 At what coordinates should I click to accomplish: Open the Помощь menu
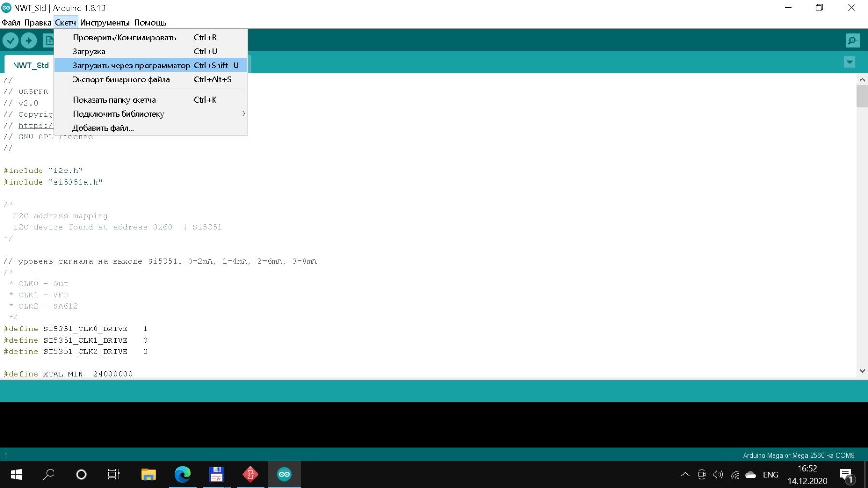pyautogui.click(x=150, y=23)
